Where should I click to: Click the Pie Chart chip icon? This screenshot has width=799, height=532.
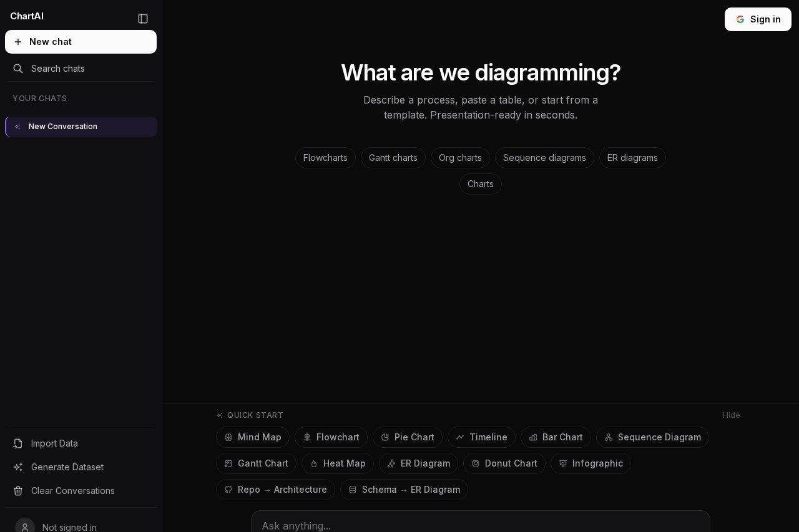pos(385,437)
